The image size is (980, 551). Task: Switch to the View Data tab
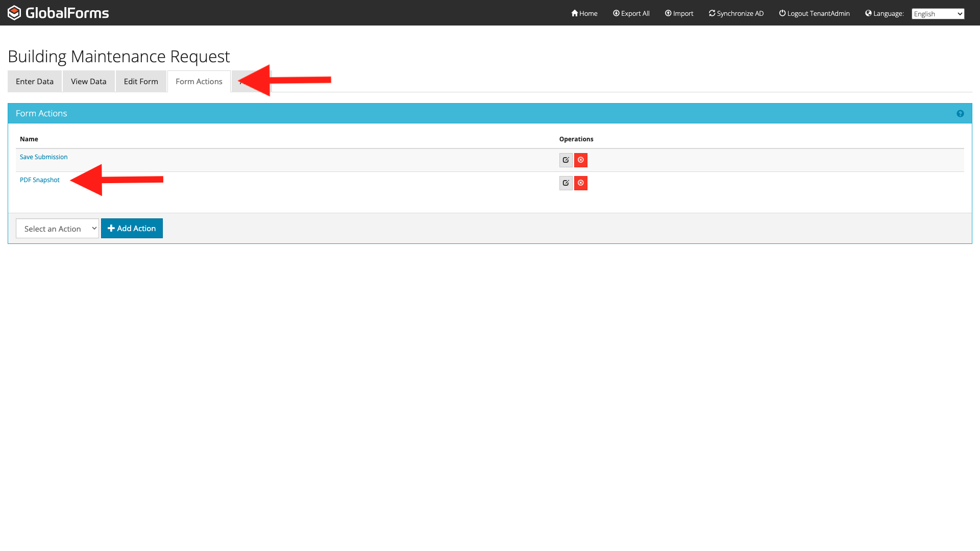tap(89, 82)
